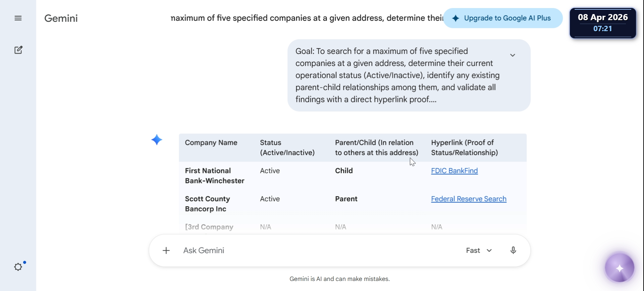The height and width of the screenshot is (291, 644).
Task: Click the Gemini logo text
Action: click(x=61, y=18)
